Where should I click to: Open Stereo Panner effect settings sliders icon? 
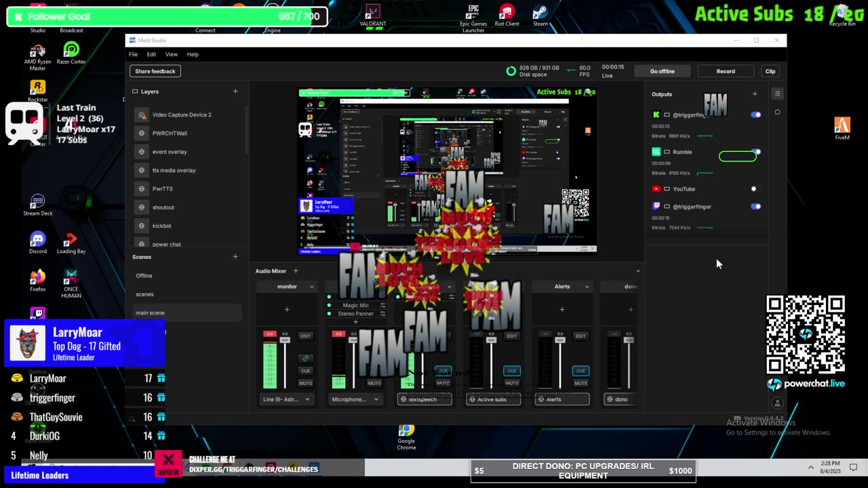coord(382,314)
